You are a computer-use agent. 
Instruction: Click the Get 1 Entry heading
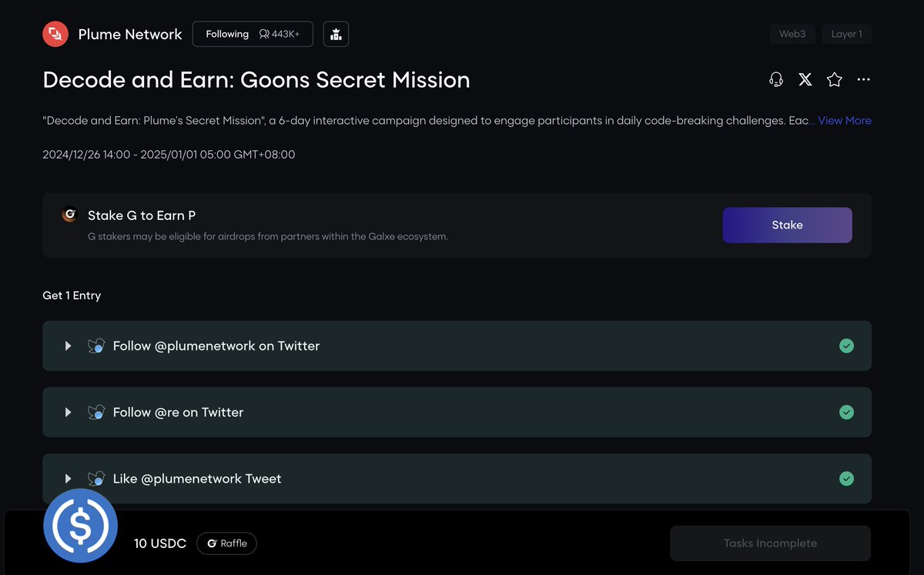pos(72,296)
